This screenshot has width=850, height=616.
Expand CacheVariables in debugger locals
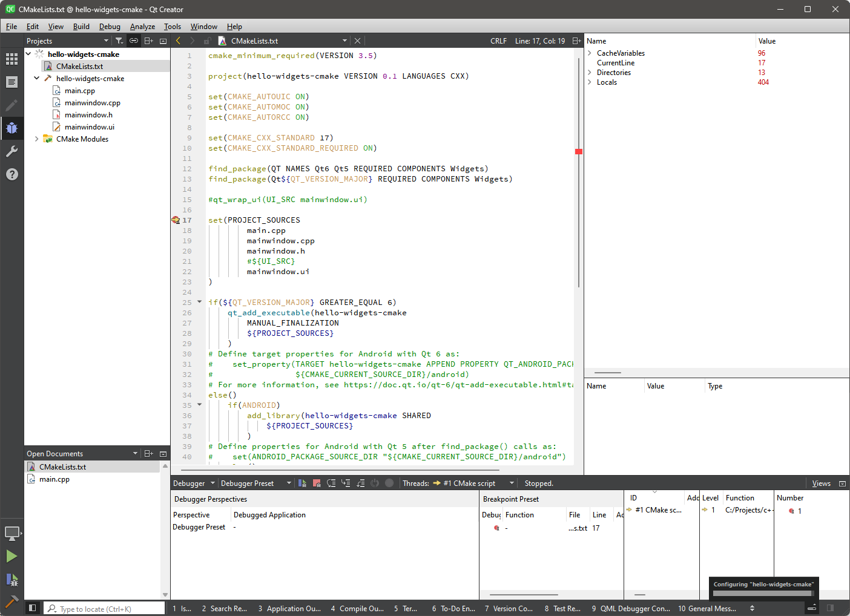point(590,53)
